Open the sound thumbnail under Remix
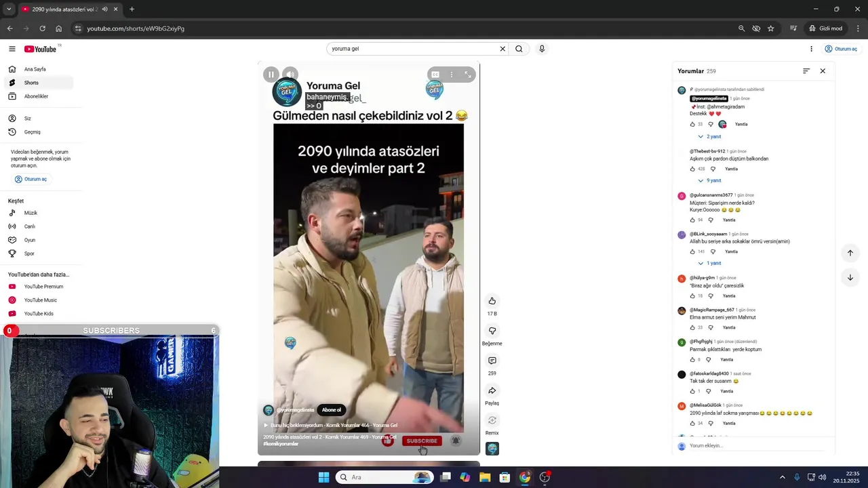Image resolution: width=868 pixels, height=488 pixels. coord(492,449)
